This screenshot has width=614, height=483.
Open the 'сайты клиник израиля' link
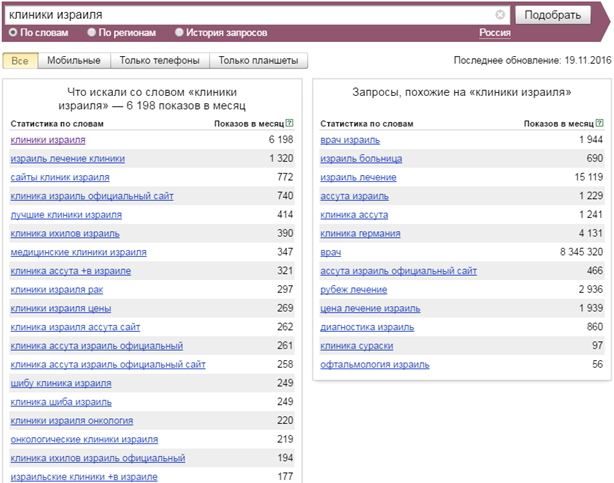click(x=60, y=177)
